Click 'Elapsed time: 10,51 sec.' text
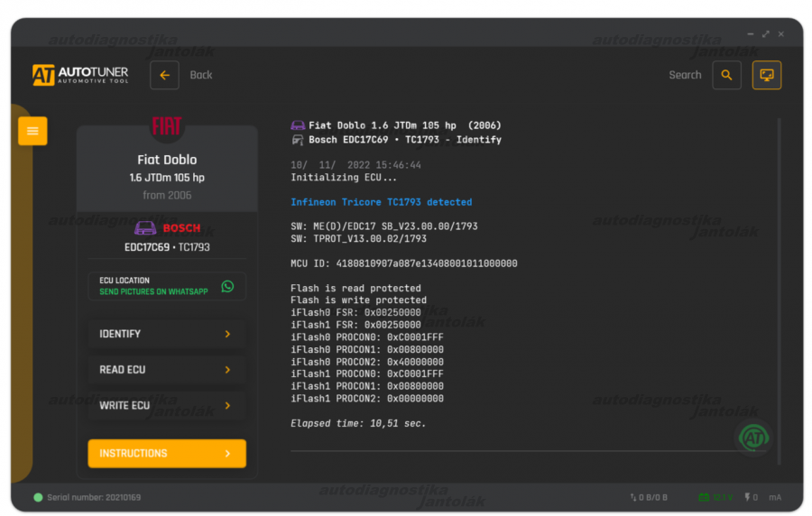Image resolution: width=812 pixels, height=516 pixels. (358, 423)
